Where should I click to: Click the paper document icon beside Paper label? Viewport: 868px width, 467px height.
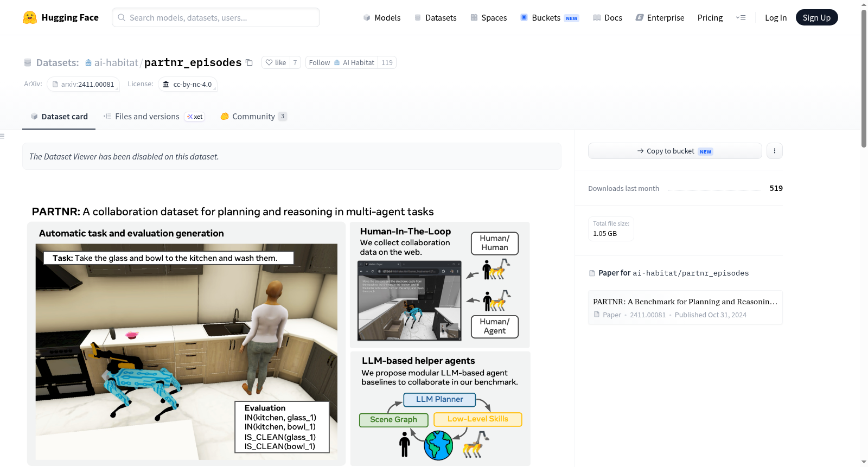(x=592, y=273)
